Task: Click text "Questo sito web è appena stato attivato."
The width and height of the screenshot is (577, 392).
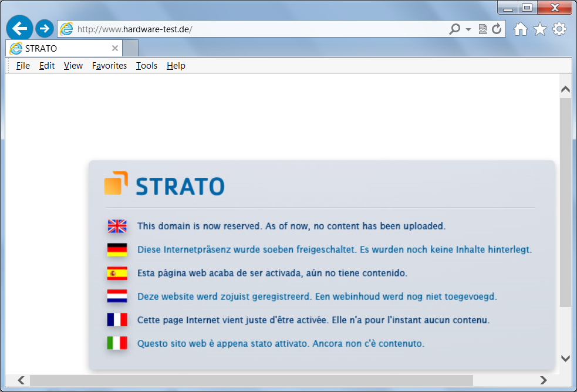Action: pos(224,343)
